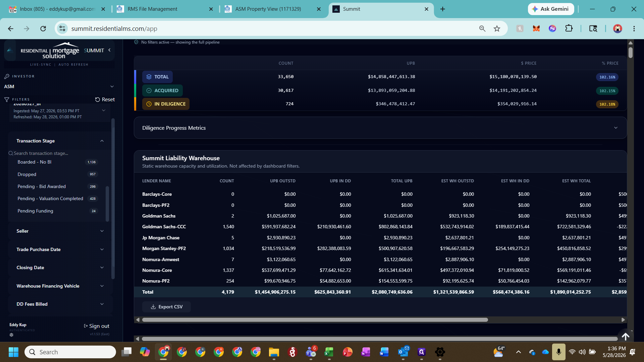Close the RMS File Management tab

[x=211, y=9]
